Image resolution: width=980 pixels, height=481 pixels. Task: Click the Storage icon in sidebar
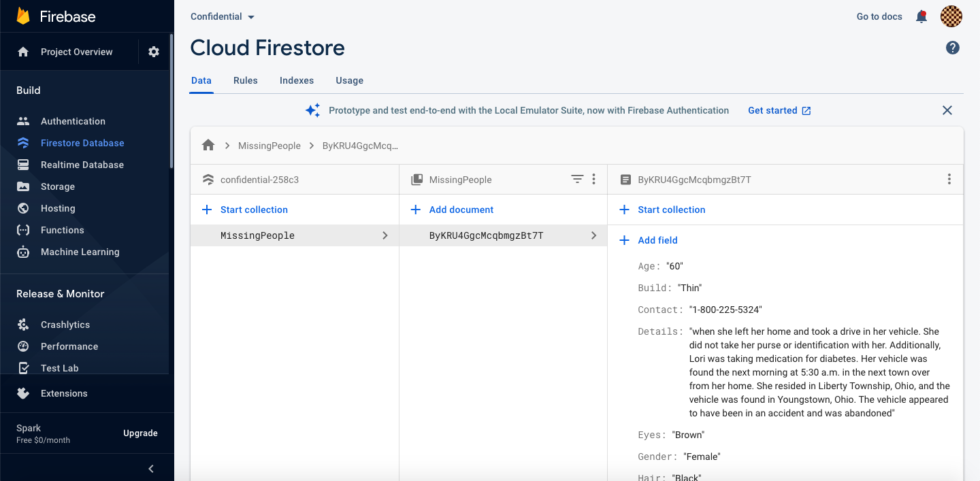click(x=23, y=186)
